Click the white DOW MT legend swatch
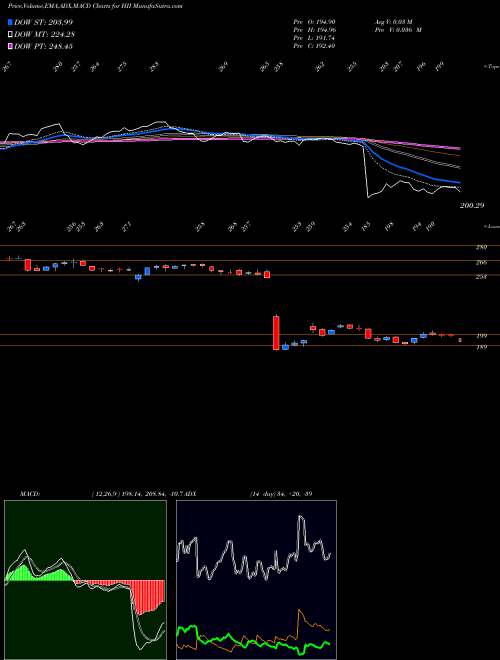Image resolution: width=500 pixels, height=660 pixels. [x=11, y=35]
